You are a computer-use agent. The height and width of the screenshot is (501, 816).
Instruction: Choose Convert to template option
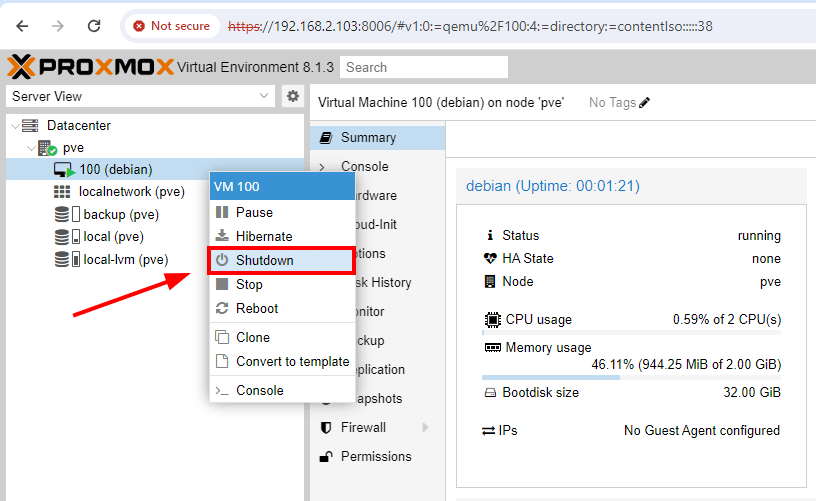pyautogui.click(x=292, y=362)
